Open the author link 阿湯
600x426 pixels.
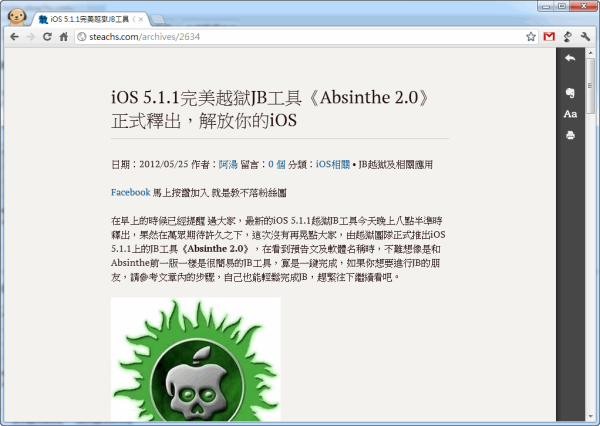[x=228, y=164]
